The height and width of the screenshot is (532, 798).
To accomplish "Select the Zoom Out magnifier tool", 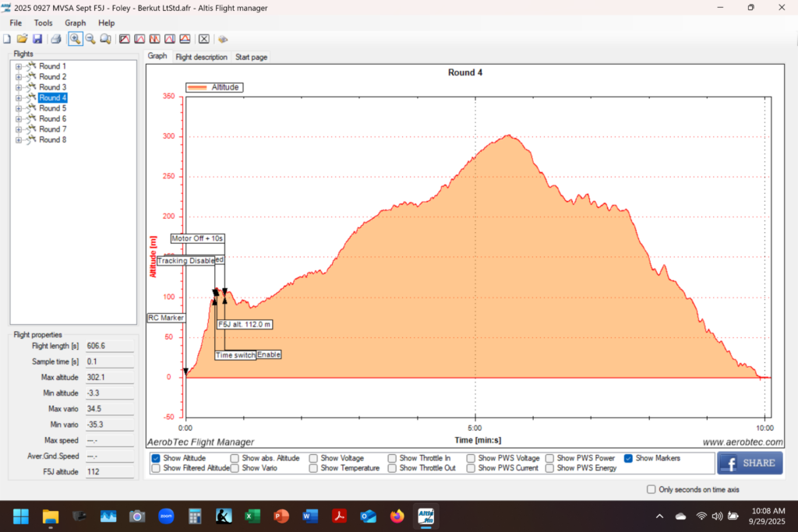I will point(90,39).
